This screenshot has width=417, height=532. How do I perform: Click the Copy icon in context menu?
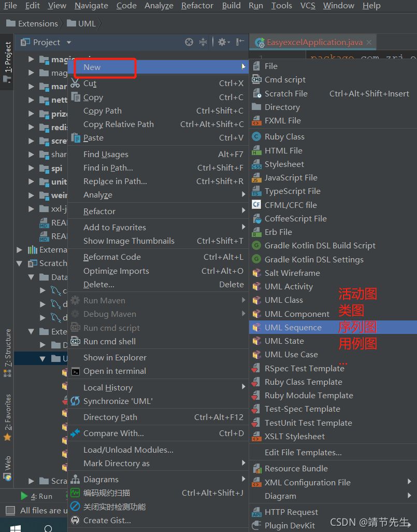[75, 97]
